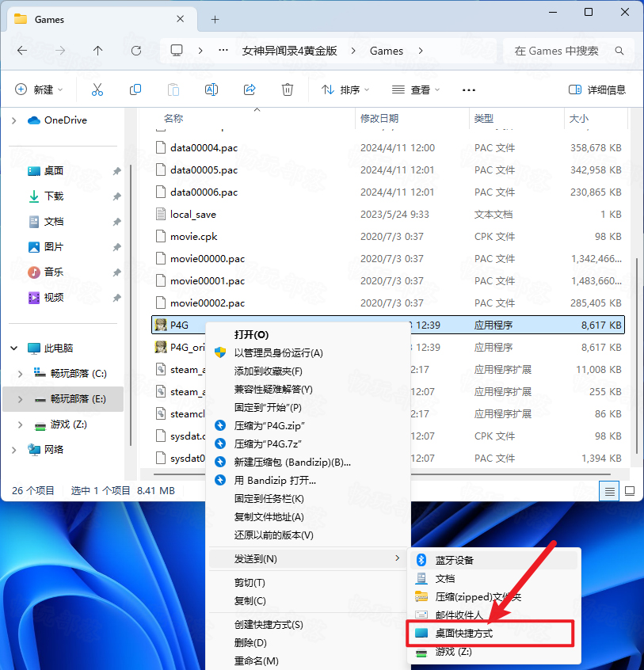Click 女神异闻录4黄金版 breadcrumb segment
The height and width of the screenshot is (670, 644).
(289, 51)
